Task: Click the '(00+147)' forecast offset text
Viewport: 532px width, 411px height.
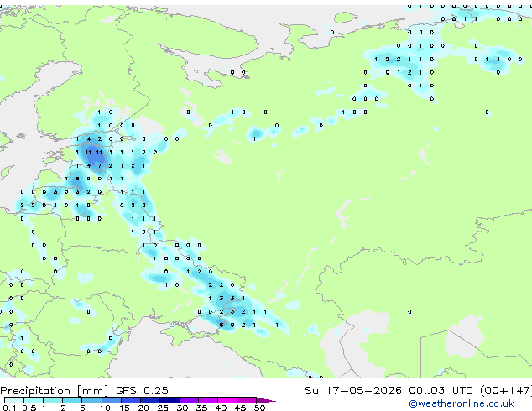Action: tap(505, 390)
